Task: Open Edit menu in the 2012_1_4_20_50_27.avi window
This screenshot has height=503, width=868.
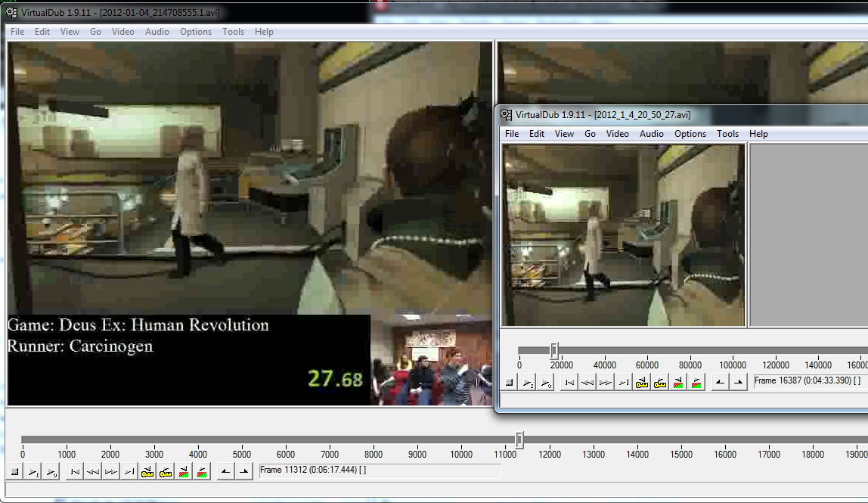Action: pos(536,134)
